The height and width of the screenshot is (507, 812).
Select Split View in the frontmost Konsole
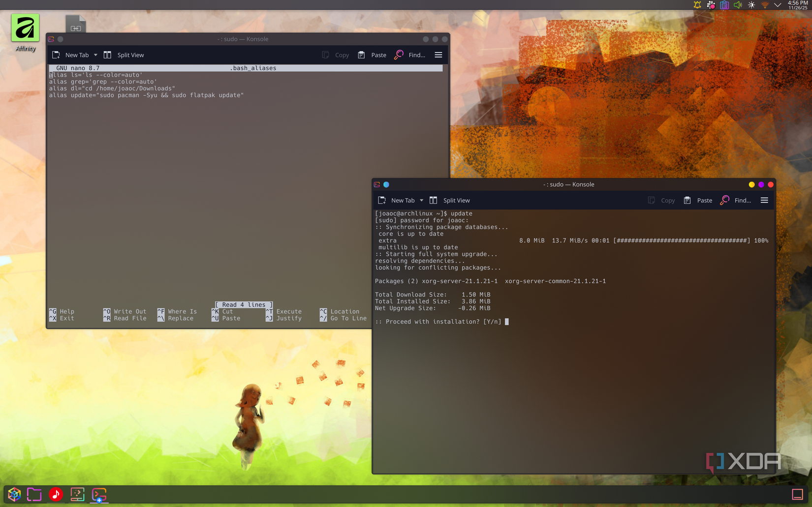[x=456, y=200]
